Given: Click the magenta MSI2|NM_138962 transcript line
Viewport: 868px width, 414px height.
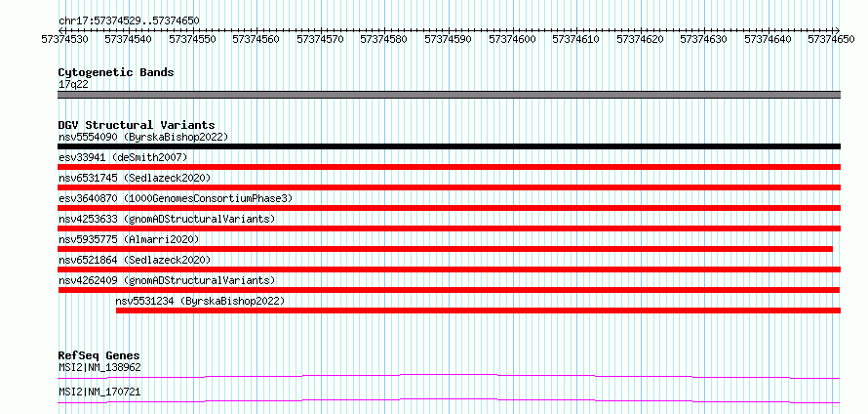Looking at the screenshot, I should point(449,376).
